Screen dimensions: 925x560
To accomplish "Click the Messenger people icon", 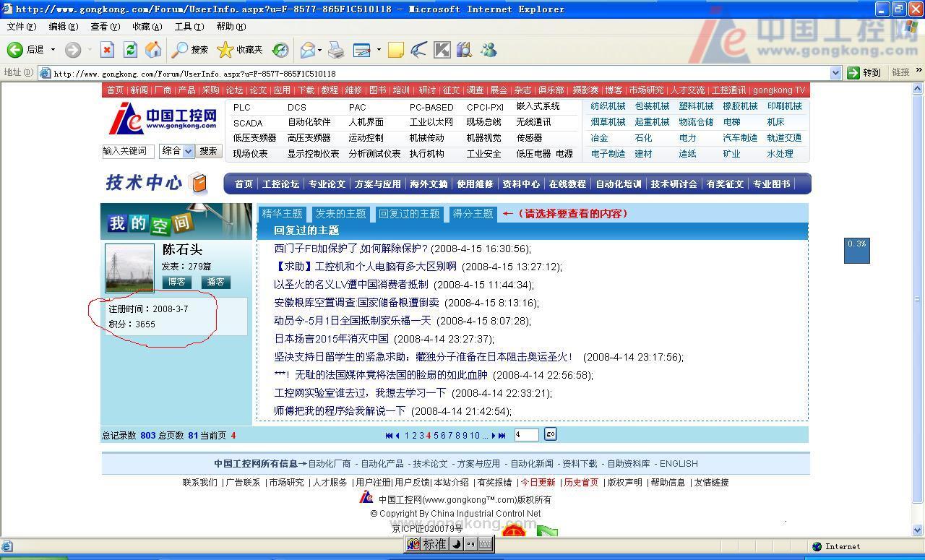I will (489, 50).
